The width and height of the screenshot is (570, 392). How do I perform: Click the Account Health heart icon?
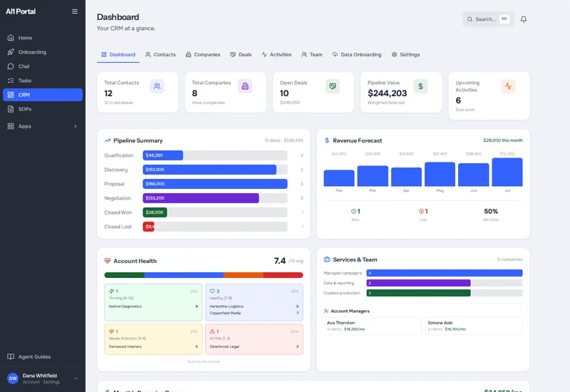[108, 261]
